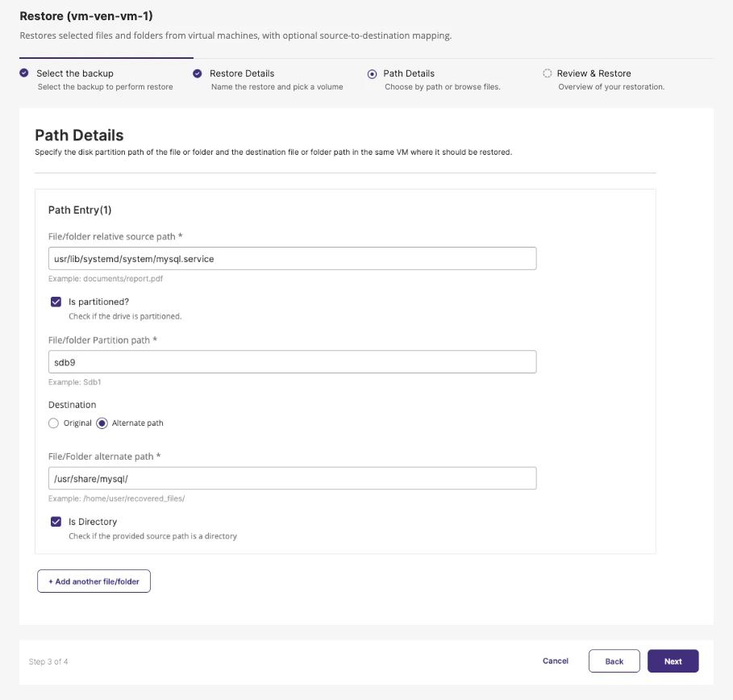Click the checkmark icon beside Select the backup
Image resolution: width=733 pixels, height=700 pixels.
(24, 73)
